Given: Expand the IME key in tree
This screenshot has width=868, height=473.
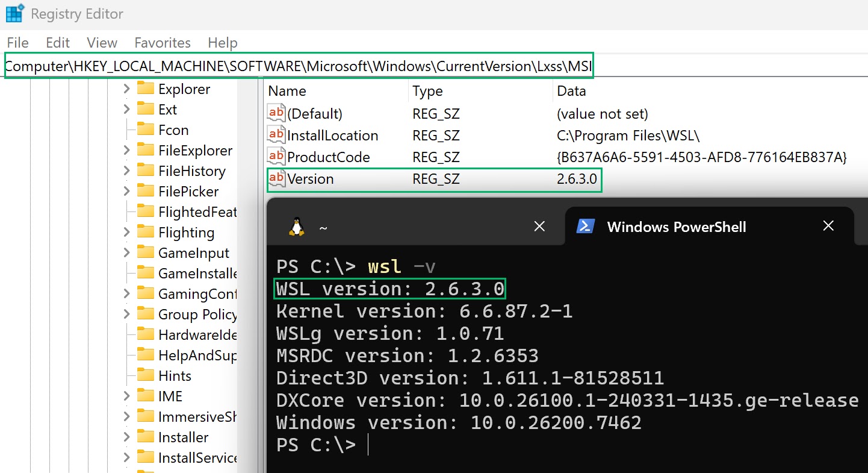Looking at the screenshot, I should (126, 396).
